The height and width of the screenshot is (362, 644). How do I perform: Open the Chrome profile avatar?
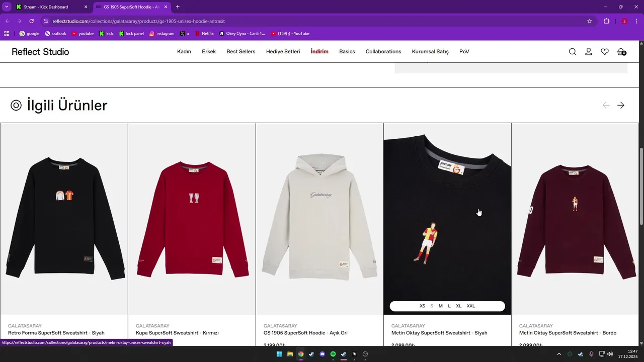tap(624, 21)
